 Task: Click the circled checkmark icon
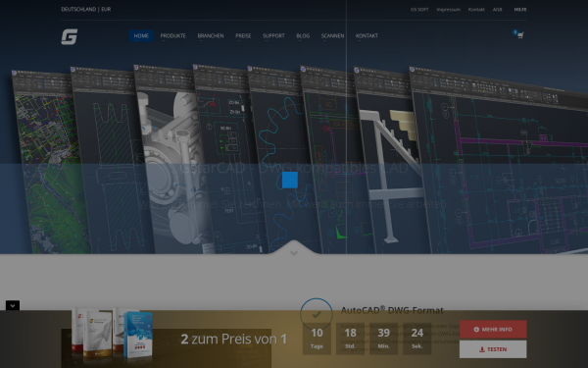click(317, 314)
